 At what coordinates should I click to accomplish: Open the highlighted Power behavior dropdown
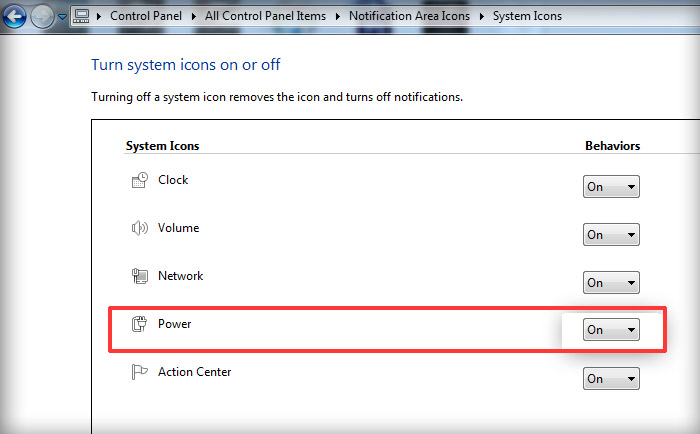[x=611, y=330]
